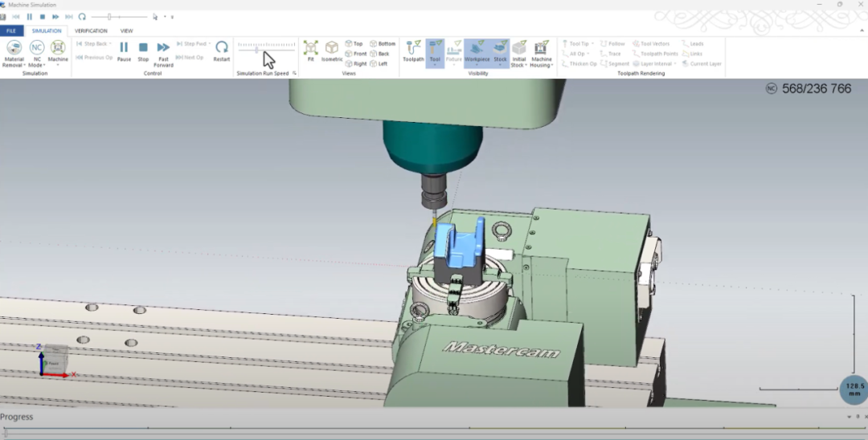Switch to Isometric view

[x=332, y=51]
